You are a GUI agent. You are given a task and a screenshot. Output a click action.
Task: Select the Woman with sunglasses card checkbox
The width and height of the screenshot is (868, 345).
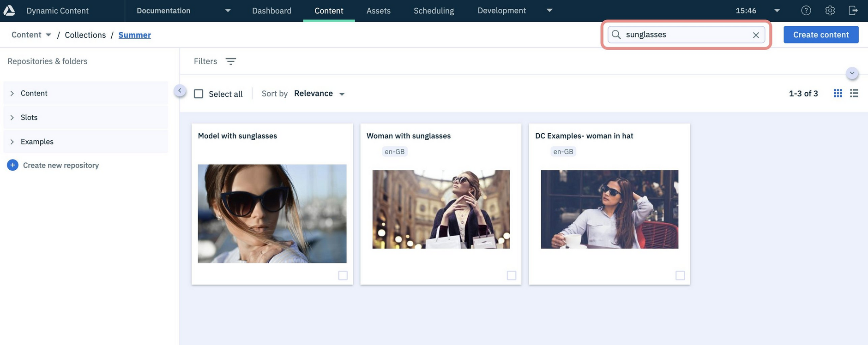pyautogui.click(x=512, y=275)
